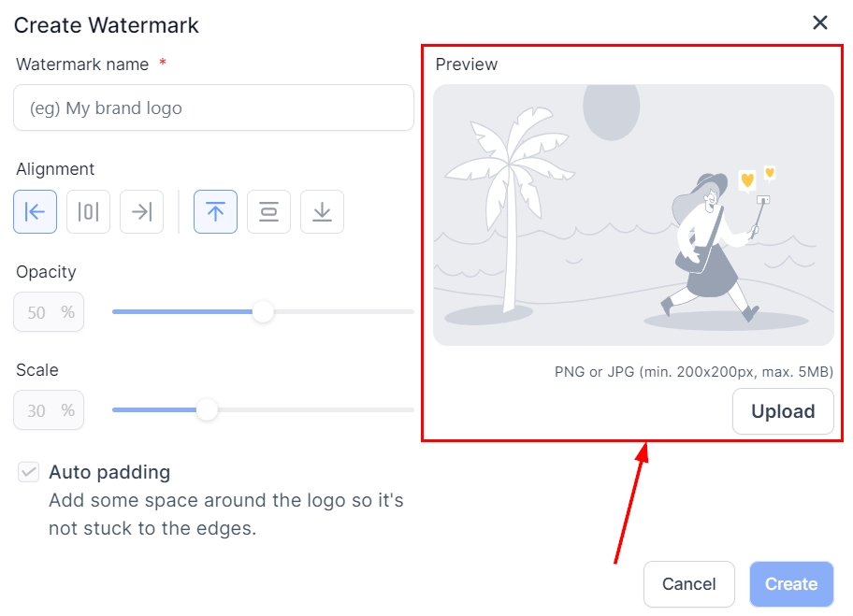Close the Create Watermark dialog
Screen dimensions: 853x616
(820, 23)
